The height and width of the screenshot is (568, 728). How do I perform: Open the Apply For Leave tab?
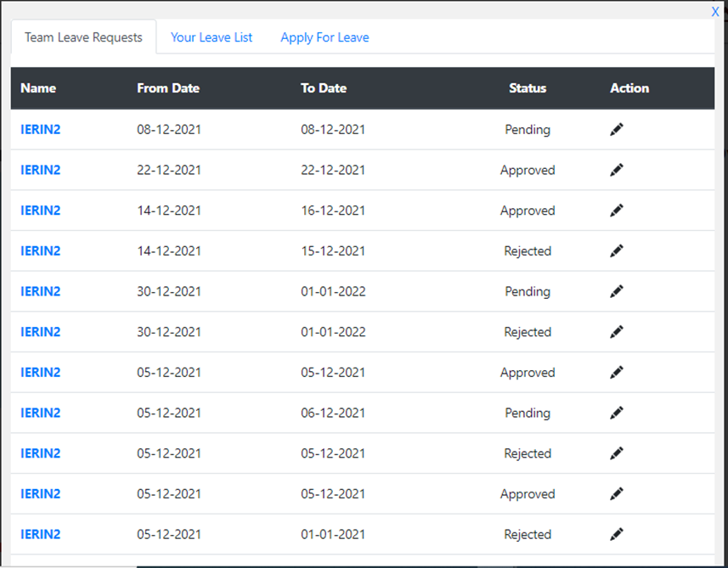[x=324, y=37]
